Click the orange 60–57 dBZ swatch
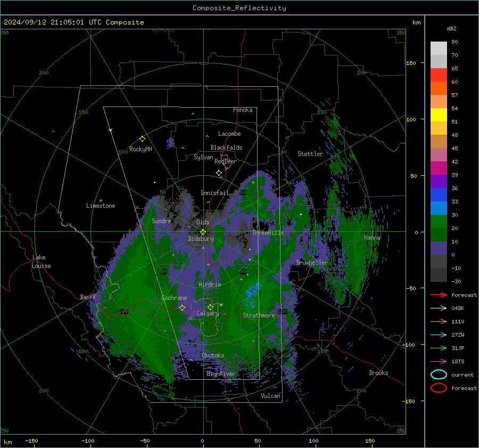This screenshot has width=479, height=448. (439, 88)
